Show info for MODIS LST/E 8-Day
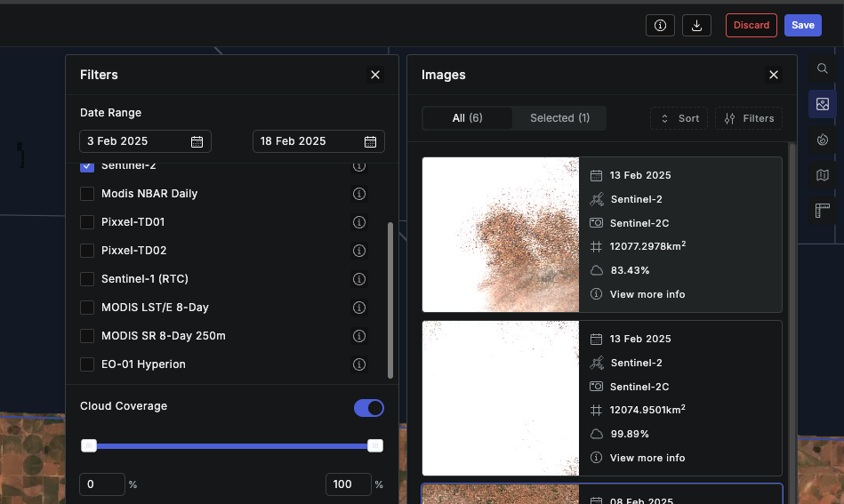This screenshot has height=504, width=844. [359, 308]
